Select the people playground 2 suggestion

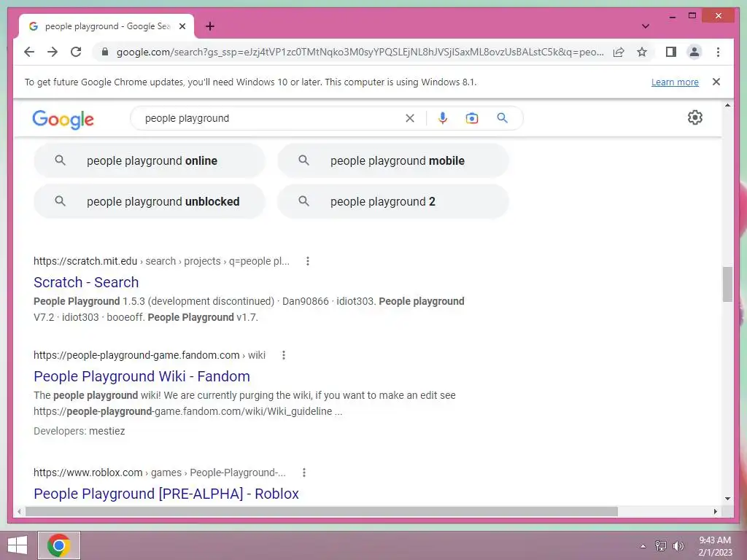[x=393, y=201]
